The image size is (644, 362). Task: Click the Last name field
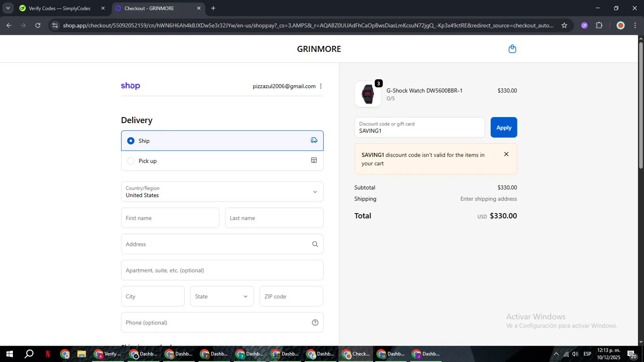point(274,218)
